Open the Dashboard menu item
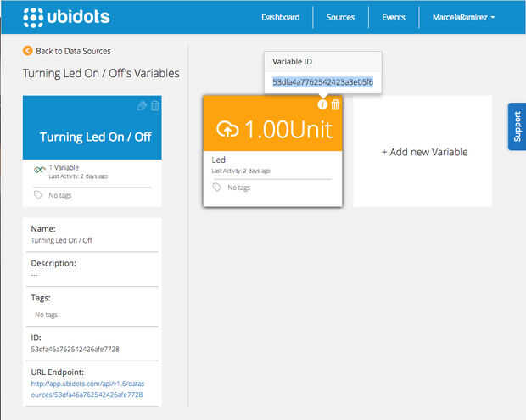526x420 pixels. click(281, 18)
